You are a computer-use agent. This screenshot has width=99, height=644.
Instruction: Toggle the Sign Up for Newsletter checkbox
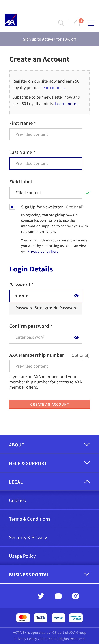pyautogui.click(x=12, y=207)
